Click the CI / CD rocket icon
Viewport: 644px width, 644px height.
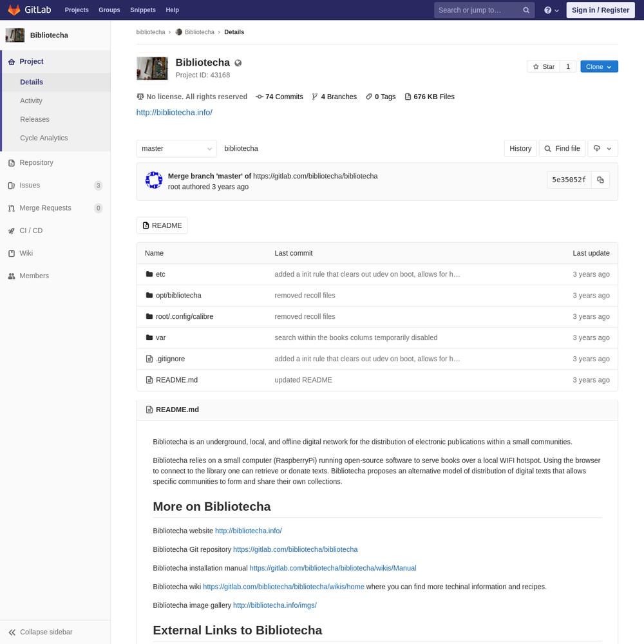[x=12, y=231]
